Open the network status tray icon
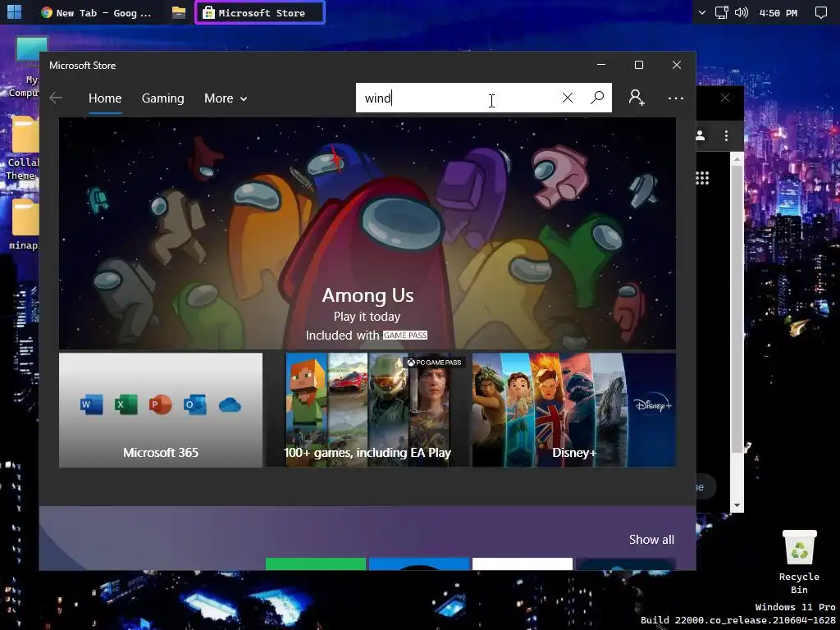 click(722, 12)
